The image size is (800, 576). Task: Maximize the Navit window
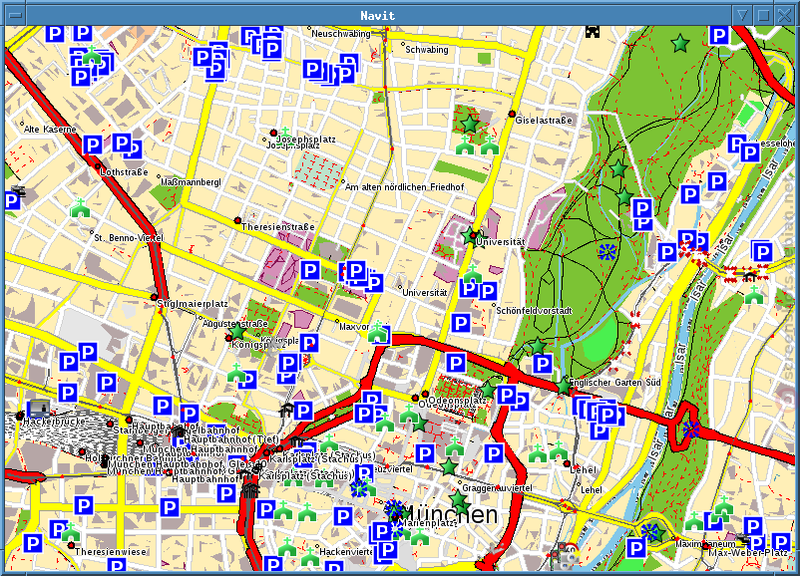tap(763, 15)
